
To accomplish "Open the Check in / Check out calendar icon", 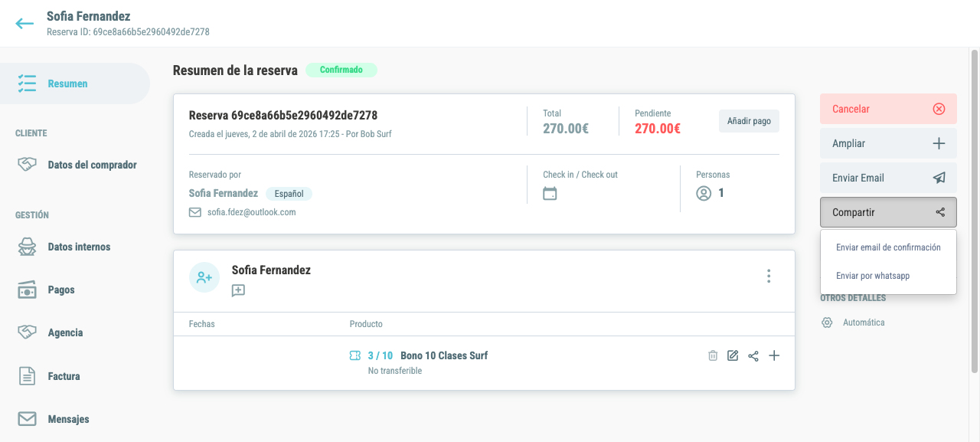I will pyautogui.click(x=550, y=194).
